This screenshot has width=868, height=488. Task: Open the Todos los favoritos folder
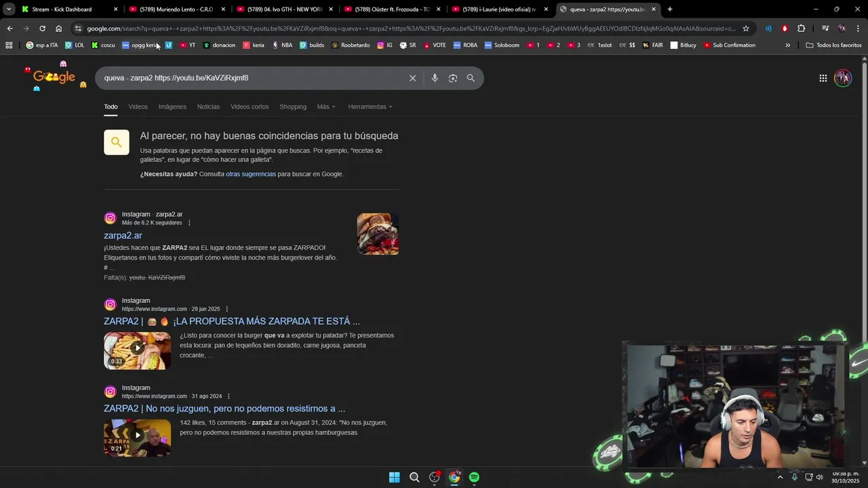click(x=833, y=45)
